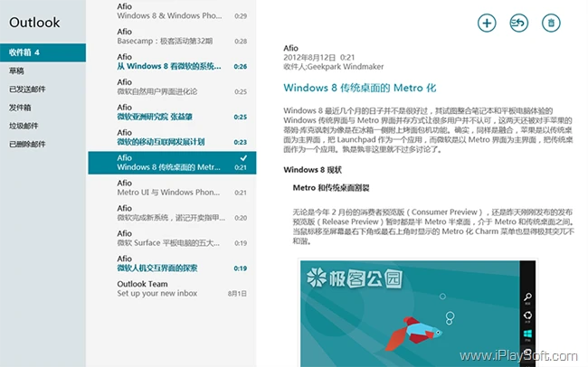Click search charm icon in embedded image
The height and width of the screenshot is (367, 588).
click(527, 298)
